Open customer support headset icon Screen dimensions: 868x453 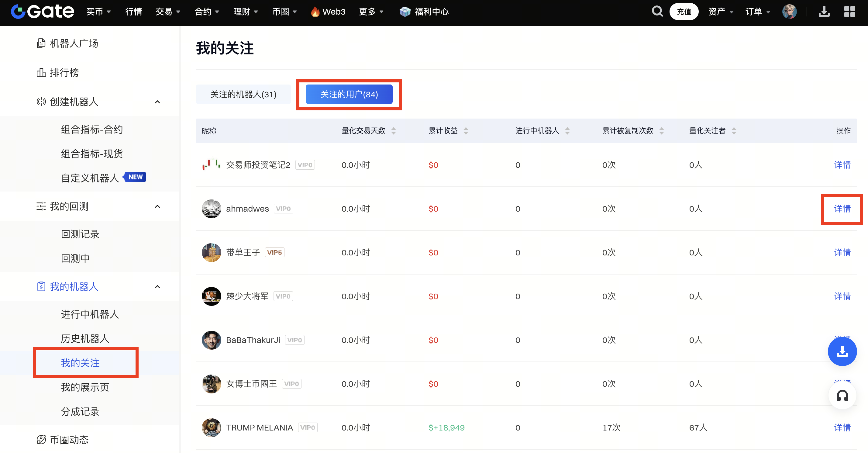tap(842, 395)
